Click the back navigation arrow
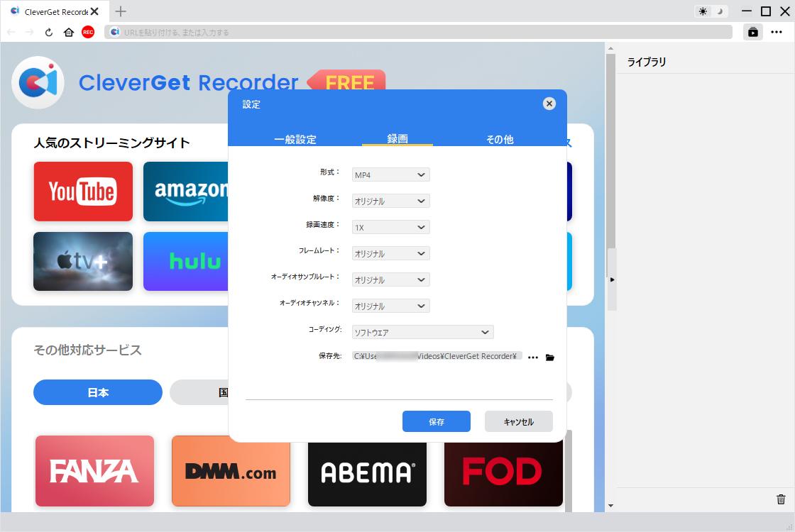This screenshot has width=795, height=532. [11, 32]
